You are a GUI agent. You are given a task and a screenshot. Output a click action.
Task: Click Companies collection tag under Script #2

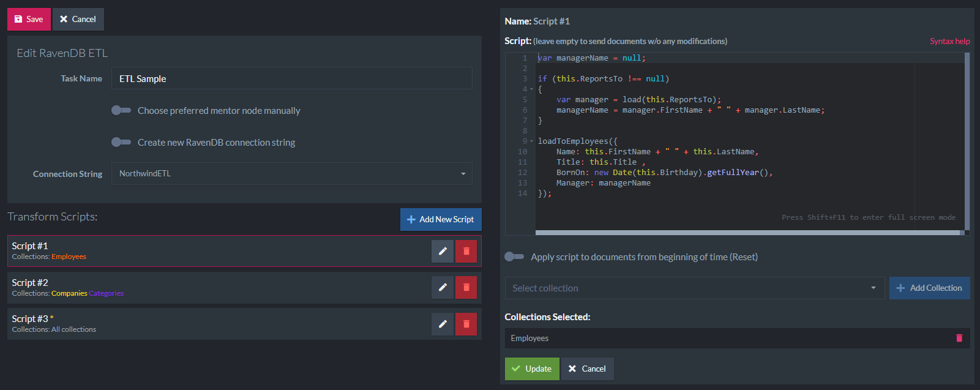69,293
